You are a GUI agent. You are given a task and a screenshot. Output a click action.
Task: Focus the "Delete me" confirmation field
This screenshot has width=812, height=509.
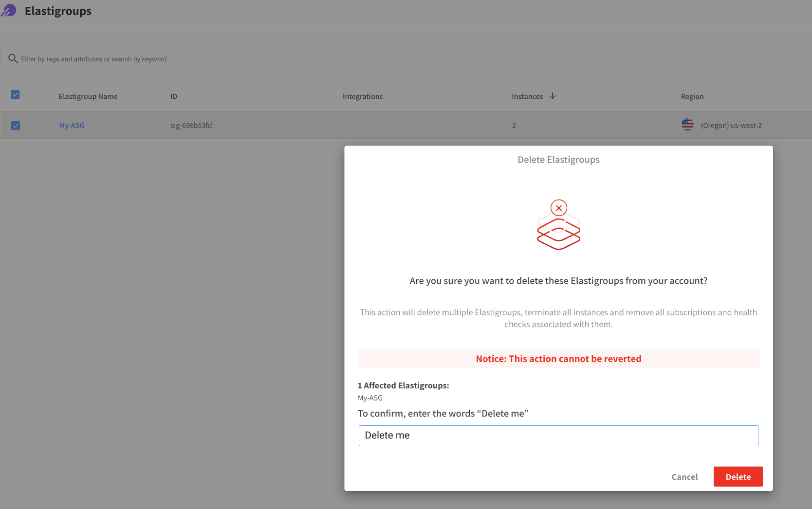(x=558, y=436)
